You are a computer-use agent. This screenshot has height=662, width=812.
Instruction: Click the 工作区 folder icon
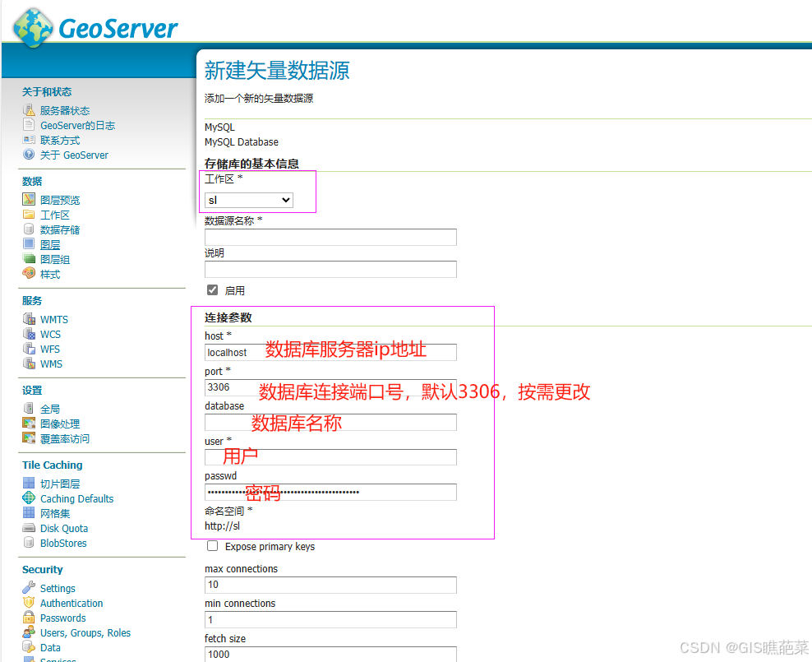pos(29,214)
